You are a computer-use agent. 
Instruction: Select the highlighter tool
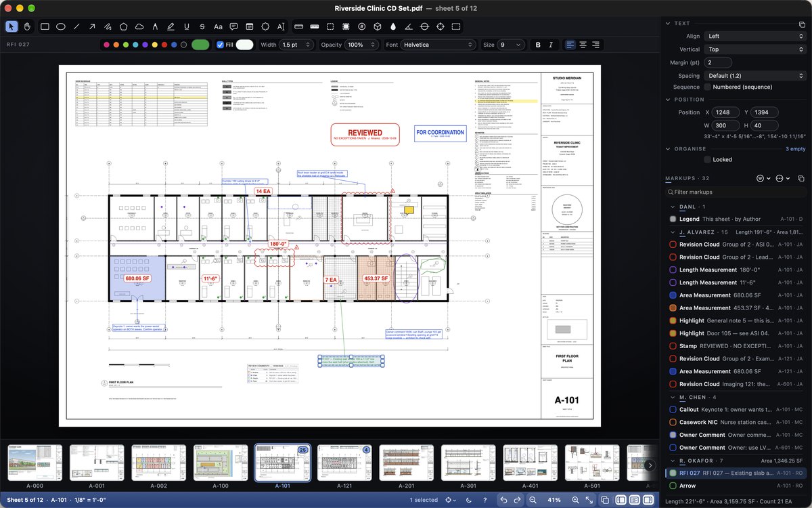(x=171, y=26)
